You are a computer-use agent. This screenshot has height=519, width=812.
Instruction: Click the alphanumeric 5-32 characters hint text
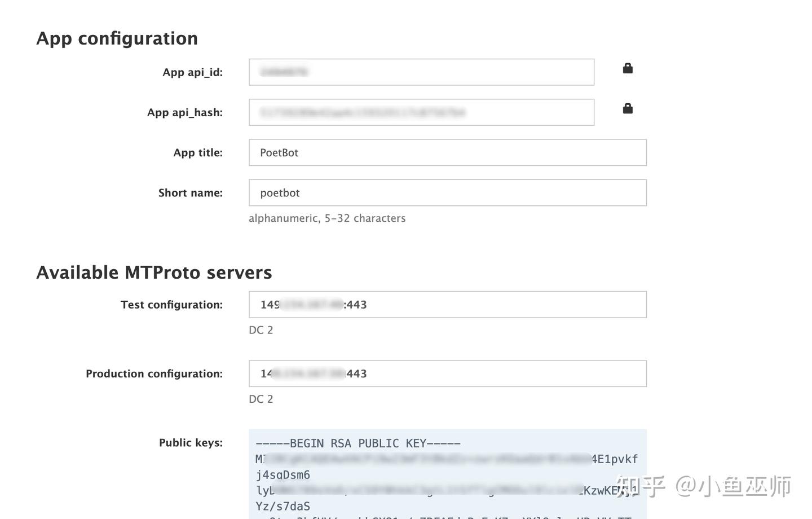tap(327, 218)
